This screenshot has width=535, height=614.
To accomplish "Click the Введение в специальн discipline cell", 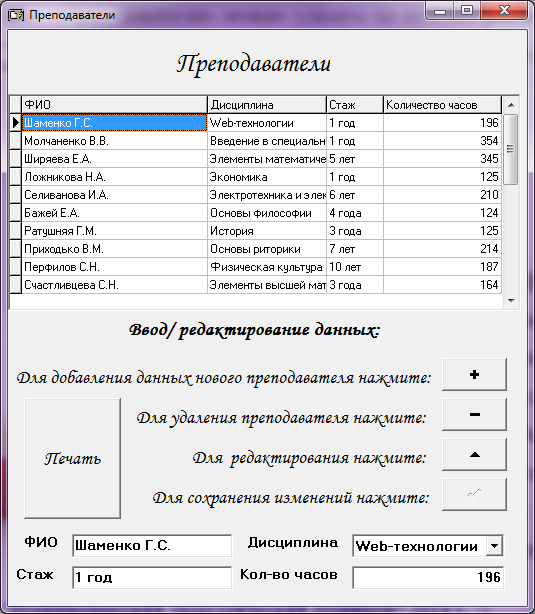I will click(267, 141).
